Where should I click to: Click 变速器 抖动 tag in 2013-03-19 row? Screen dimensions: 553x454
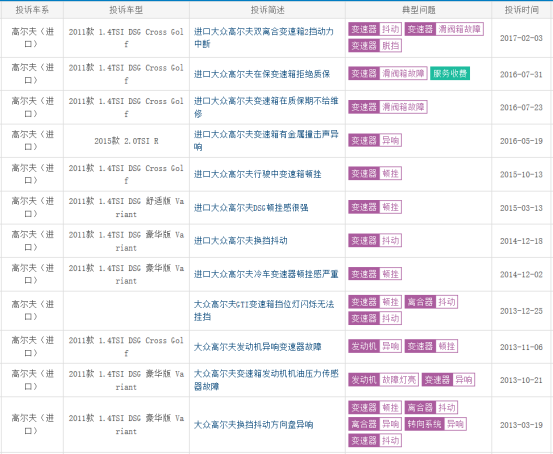tap(375, 441)
